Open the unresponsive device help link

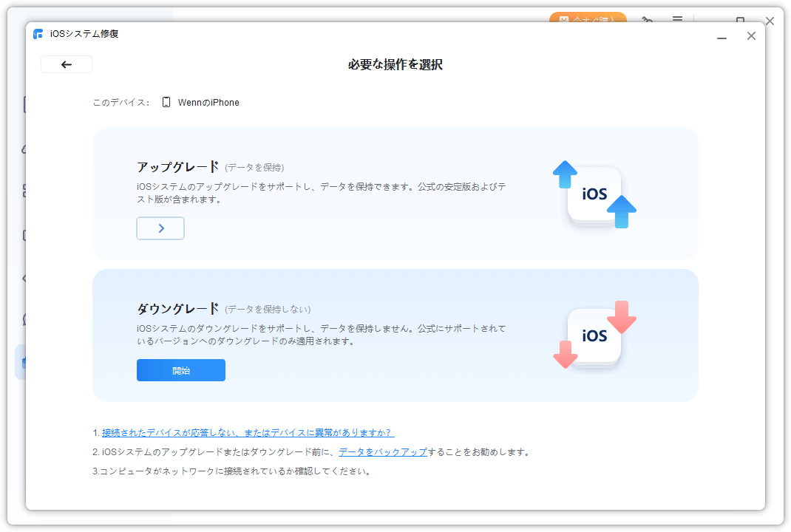(248, 432)
